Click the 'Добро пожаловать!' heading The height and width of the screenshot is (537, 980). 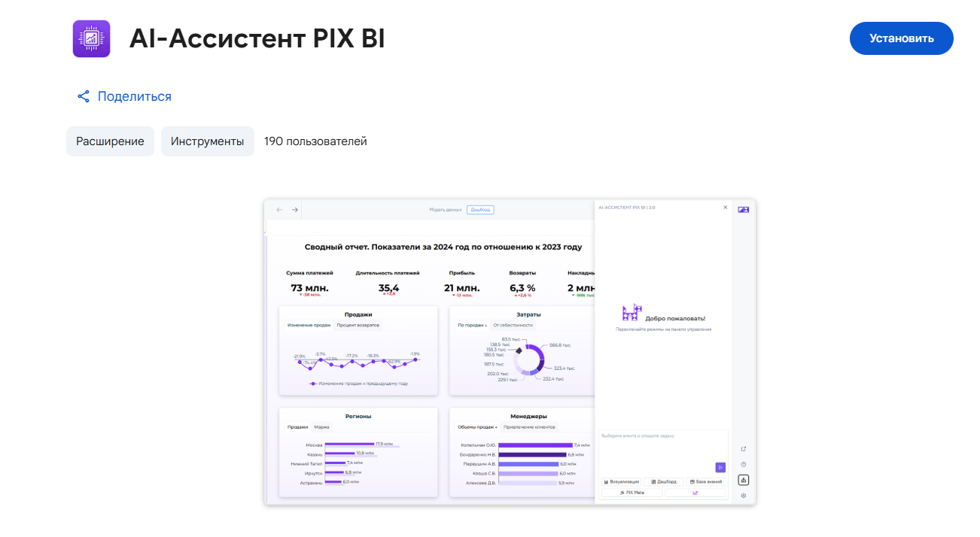click(x=675, y=319)
